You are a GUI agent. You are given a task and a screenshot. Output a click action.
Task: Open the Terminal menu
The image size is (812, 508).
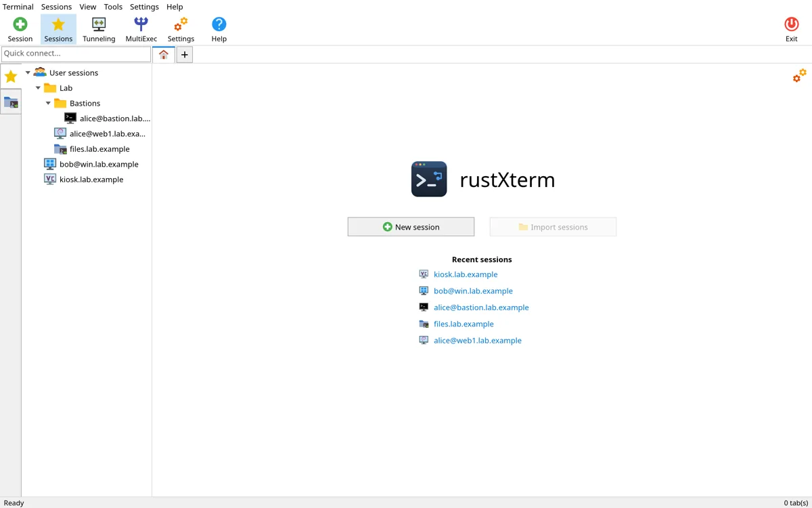coord(18,7)
